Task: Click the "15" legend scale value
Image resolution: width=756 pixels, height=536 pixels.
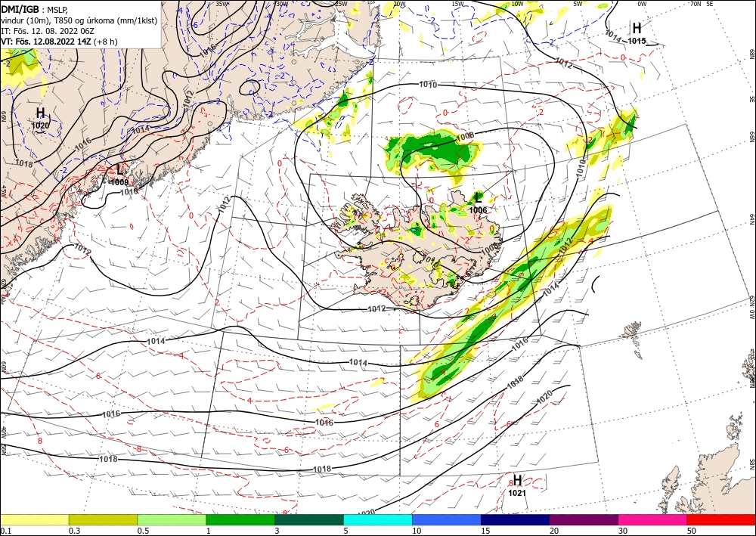Action: click(485, 531)
